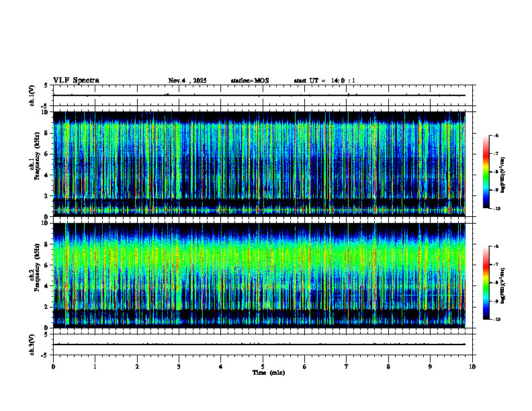Click time axis tick label "1"
The image size is (532, 411).
pos(95,367)
